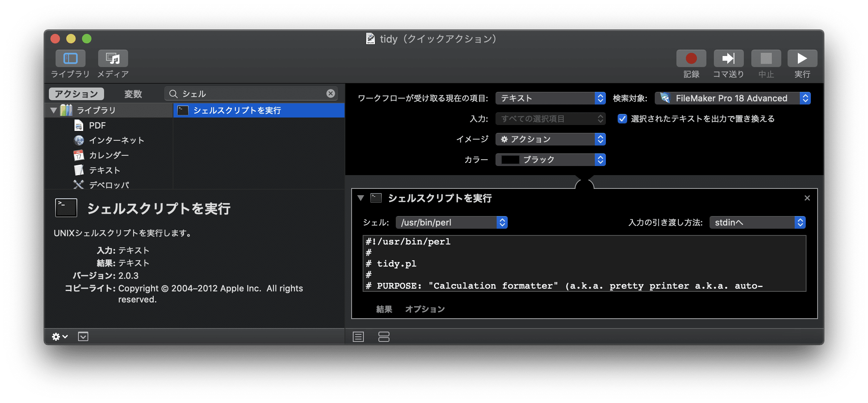This screenshot has width=868, height=403.
Task: Clear the シェル search field
Action: coord(330,93)
